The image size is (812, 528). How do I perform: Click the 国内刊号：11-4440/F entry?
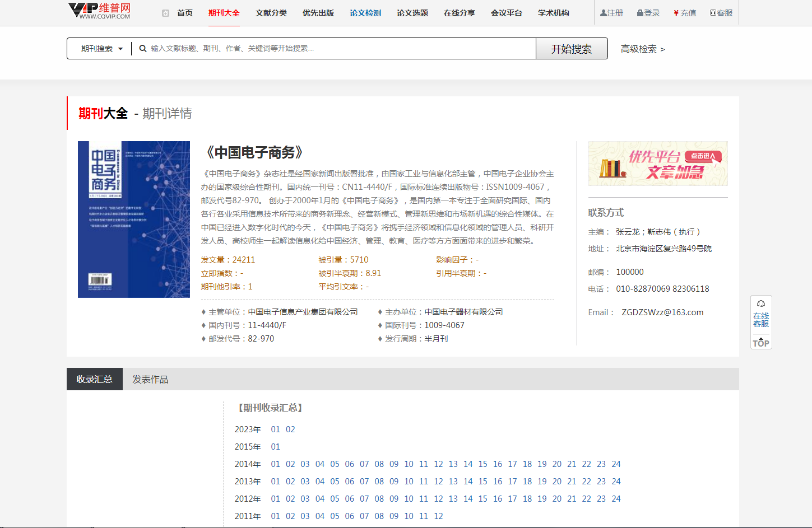coord(244,325)
